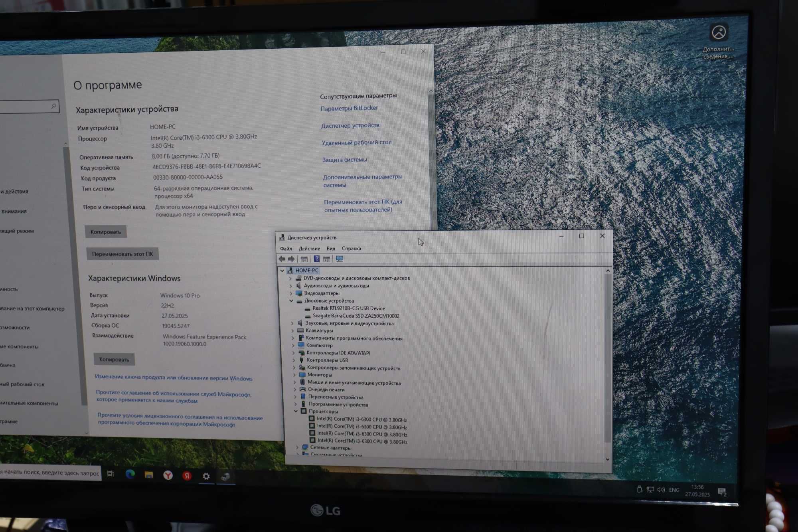Toggle the action pane toolbar icon in Device Manager
The width and height of the screenshot is (798, 532).
tap(327, 259)
